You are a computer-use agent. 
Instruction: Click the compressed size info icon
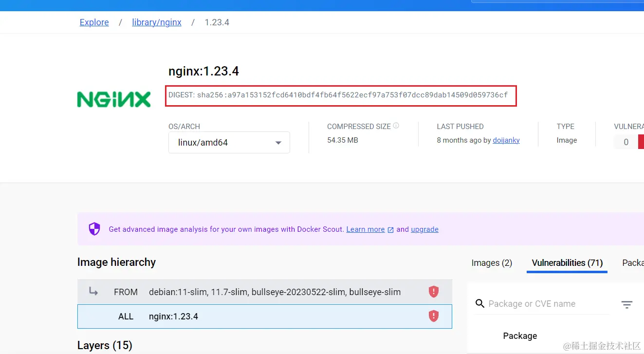coord(396,126)
